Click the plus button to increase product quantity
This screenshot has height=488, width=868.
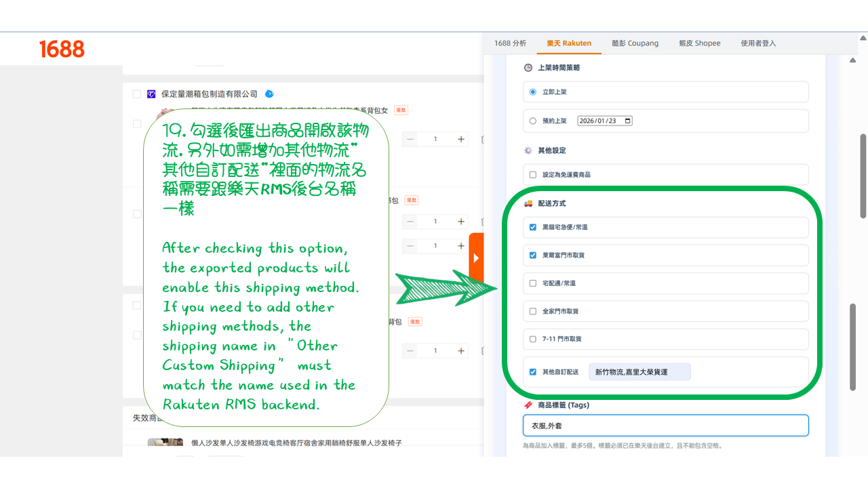(461, 139)
